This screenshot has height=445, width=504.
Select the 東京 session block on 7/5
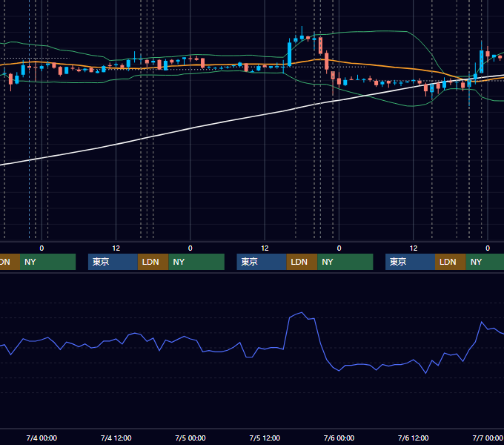(262, 262)
